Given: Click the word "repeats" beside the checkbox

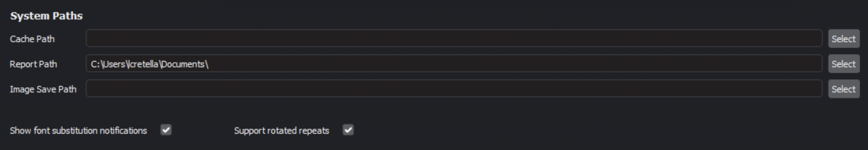Looking at the screenshot, I should pos(314,131).
